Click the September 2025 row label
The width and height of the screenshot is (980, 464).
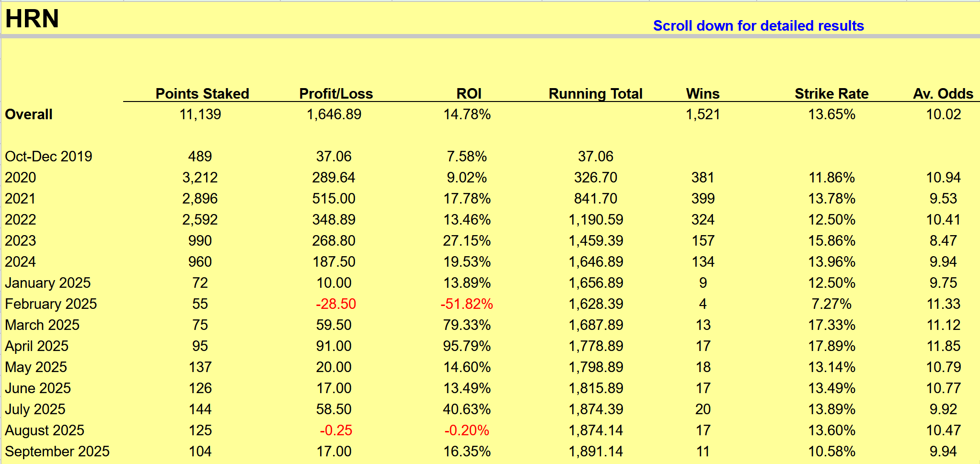tap(57, 452)
